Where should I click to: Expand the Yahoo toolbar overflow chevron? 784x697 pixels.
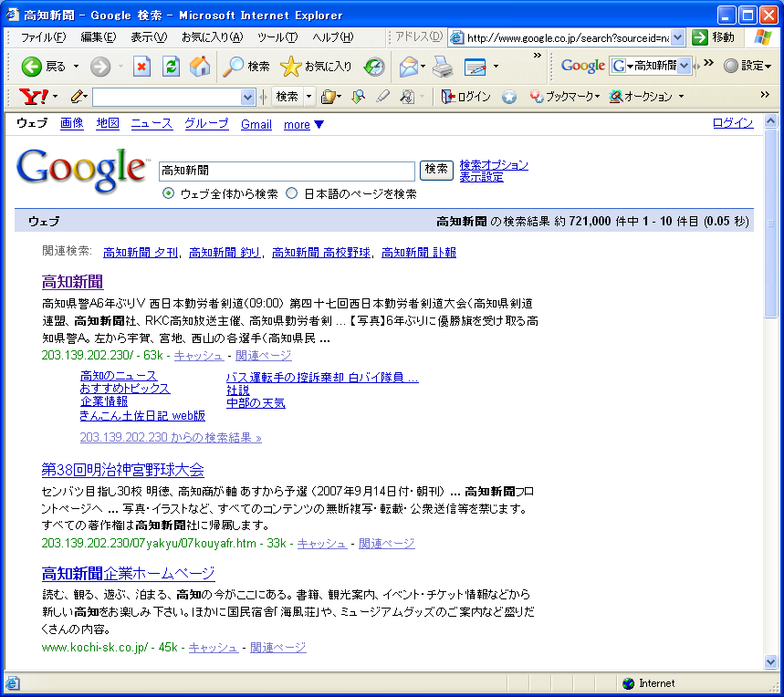(765, 95)
